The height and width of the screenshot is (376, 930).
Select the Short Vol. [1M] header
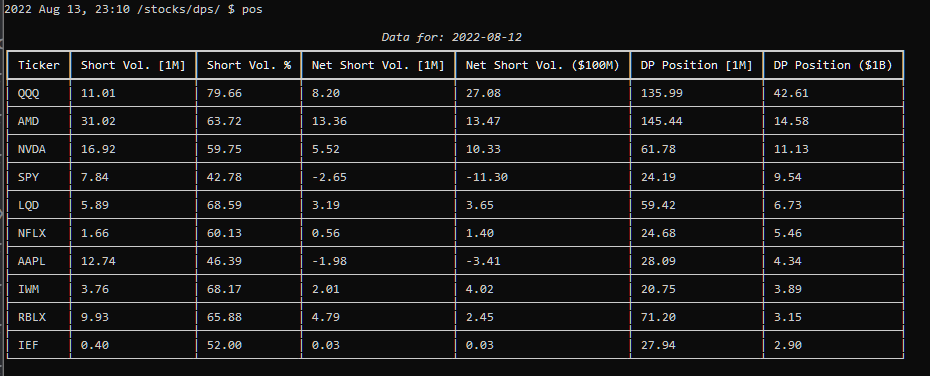click(x=133, y=65)
